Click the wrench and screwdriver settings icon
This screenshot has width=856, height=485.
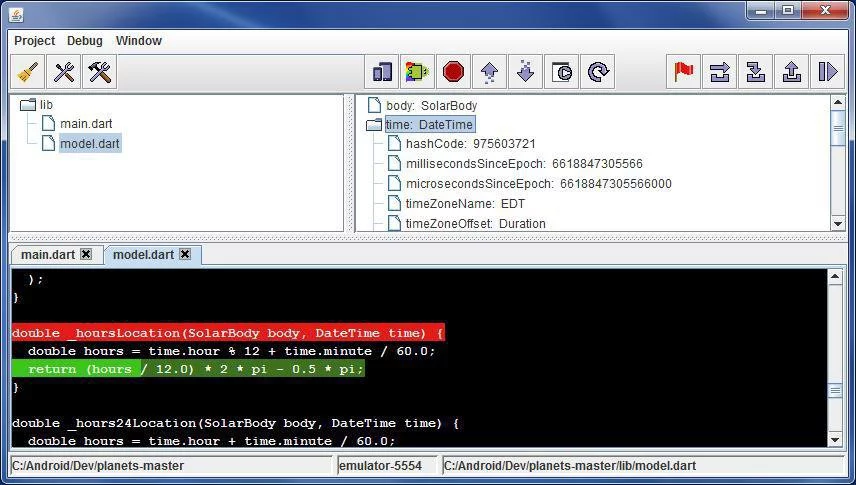[64, 72]
